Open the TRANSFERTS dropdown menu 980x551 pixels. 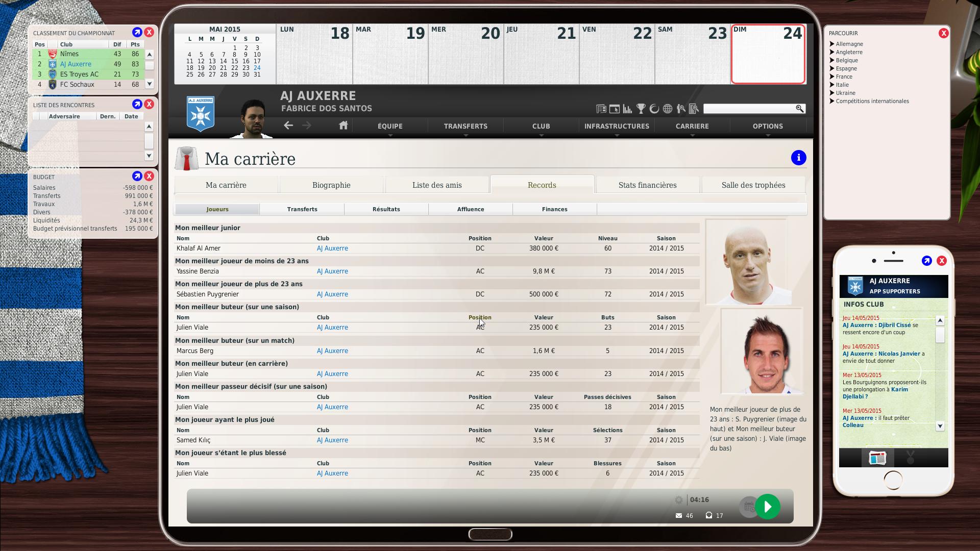[x=465, y=127]
